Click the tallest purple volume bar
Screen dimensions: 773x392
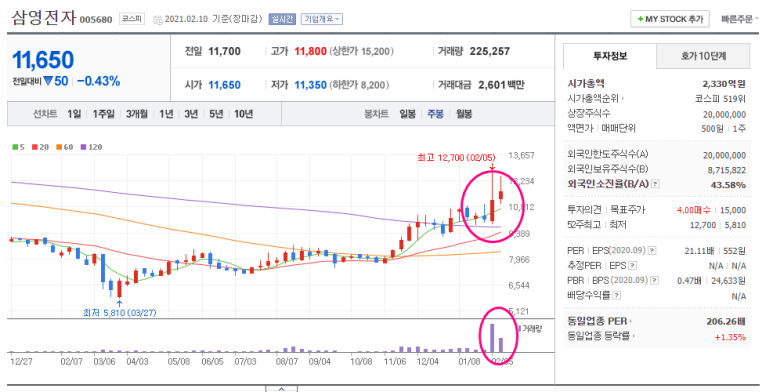[x=492, y=338]
